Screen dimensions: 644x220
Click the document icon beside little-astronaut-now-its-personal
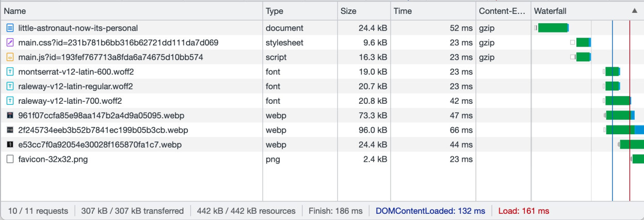pyautogui.click(x=10, y=28)
